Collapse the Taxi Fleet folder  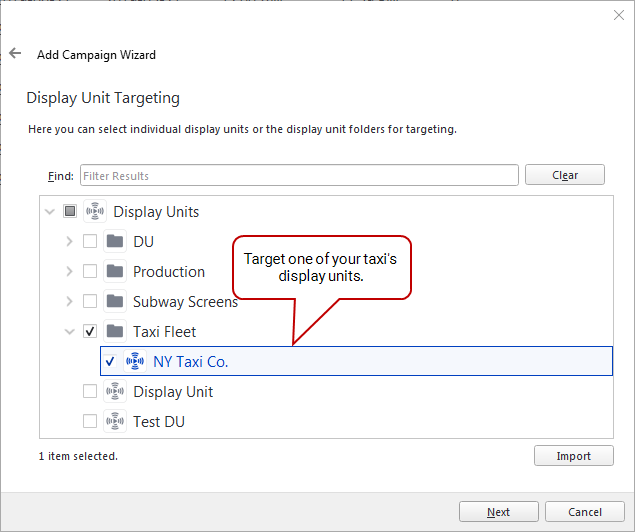coord(70,332)
